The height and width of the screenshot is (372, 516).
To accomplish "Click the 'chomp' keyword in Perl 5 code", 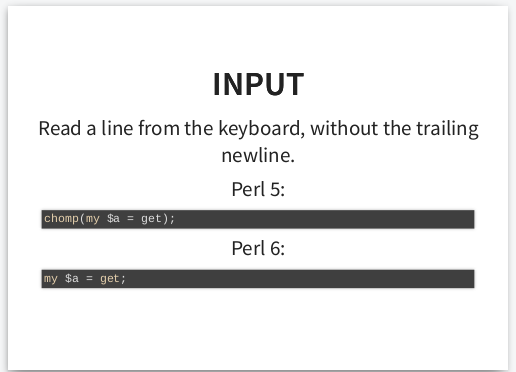I will click(x=61, y=219).
